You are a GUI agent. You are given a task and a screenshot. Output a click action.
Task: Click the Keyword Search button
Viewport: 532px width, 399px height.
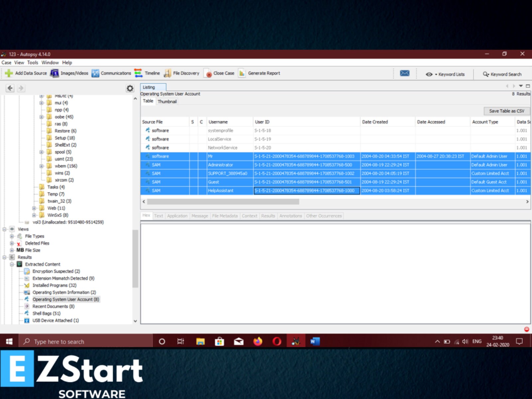(x=502, y=74)
